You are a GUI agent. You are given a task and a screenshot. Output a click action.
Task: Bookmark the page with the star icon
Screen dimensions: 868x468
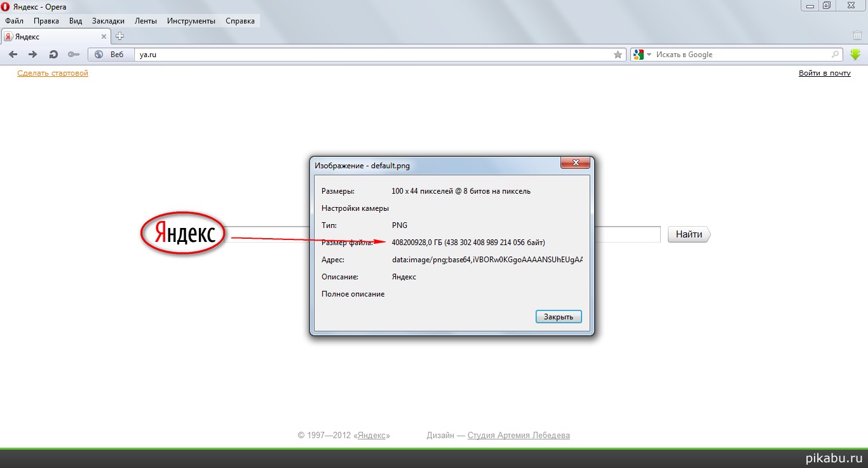click(x=618, y=55)
